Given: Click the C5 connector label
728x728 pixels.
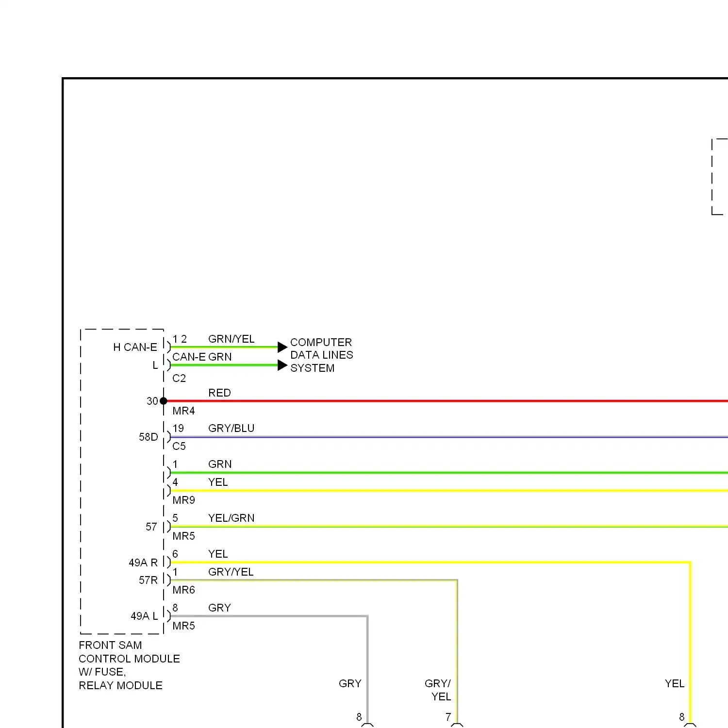Looking at the screenshot, I should (x=179, y=446).
